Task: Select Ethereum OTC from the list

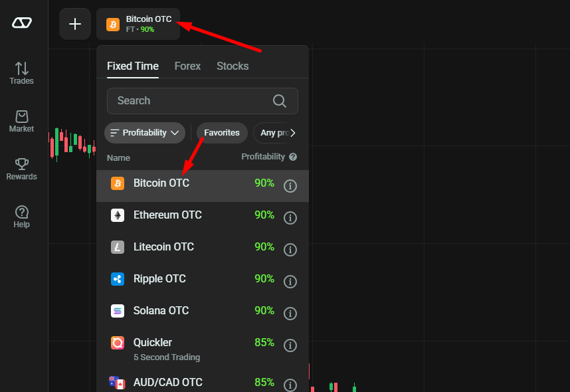Action: (203, 218)
